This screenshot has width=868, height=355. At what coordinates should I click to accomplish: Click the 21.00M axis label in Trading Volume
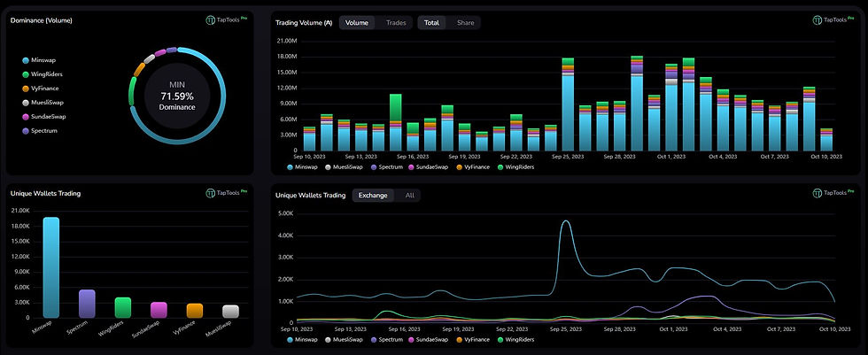288,41
